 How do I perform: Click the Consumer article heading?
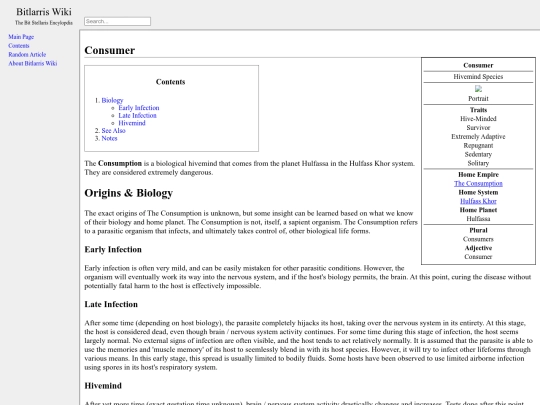coord(110,50)
